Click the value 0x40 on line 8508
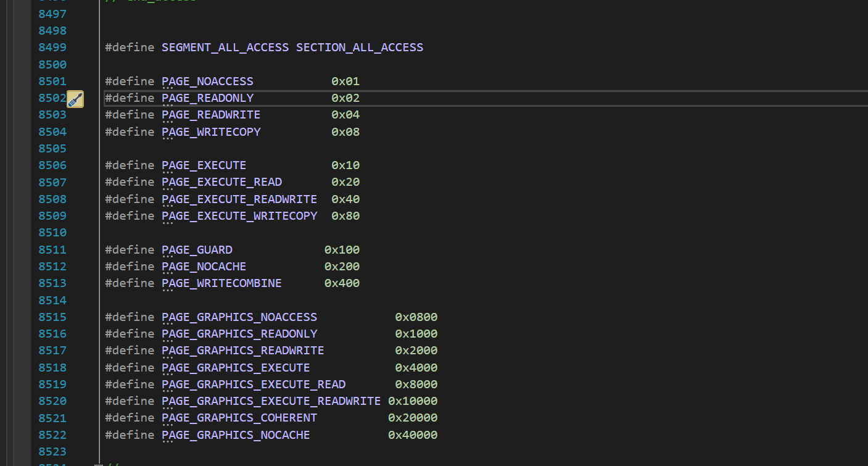The height and width of the screenshot is (466, 868). (x=345, y=199)
